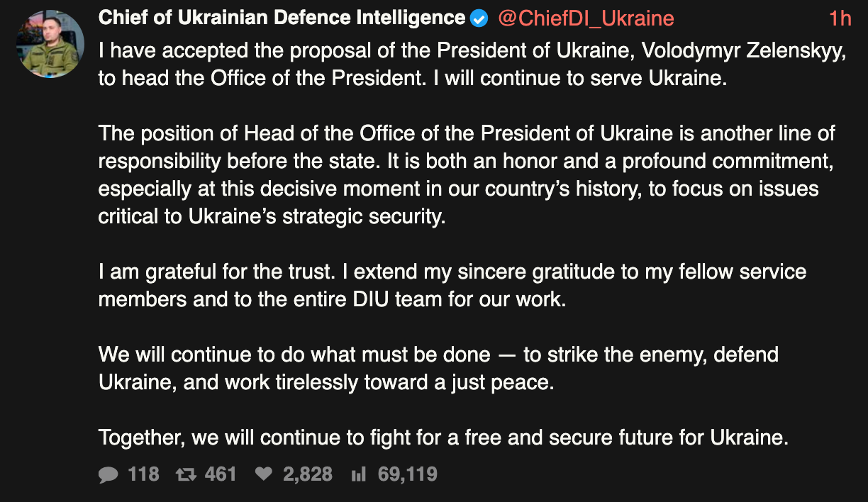Image resolution: width=868 pixels, height=502 pixels.
Task: Open the post via 1h timestamp
Action: (x=840, y=18)
